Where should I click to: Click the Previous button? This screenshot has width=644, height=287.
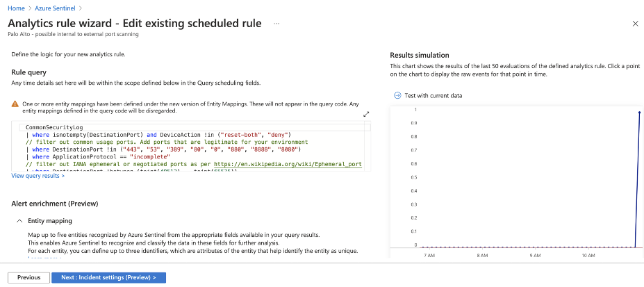(x=28, y=277)
